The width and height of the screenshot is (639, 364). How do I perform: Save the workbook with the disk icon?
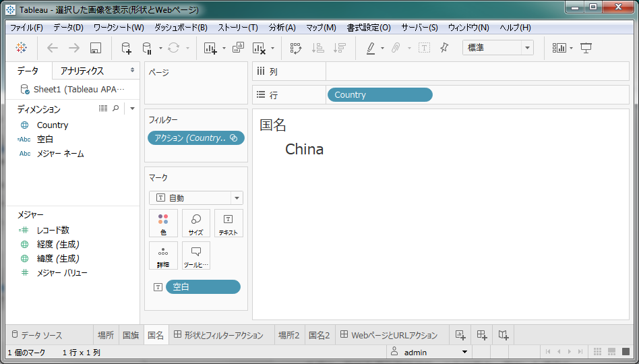click(95, 48)
